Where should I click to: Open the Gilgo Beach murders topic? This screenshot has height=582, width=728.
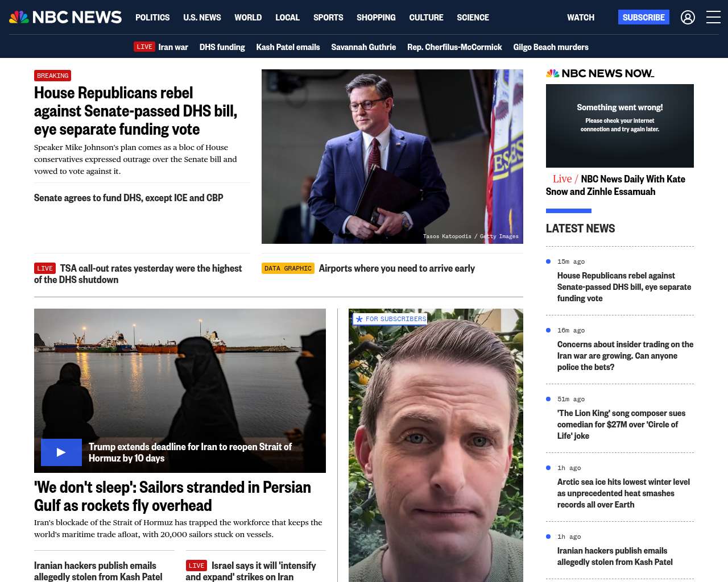tap(551, 47)
